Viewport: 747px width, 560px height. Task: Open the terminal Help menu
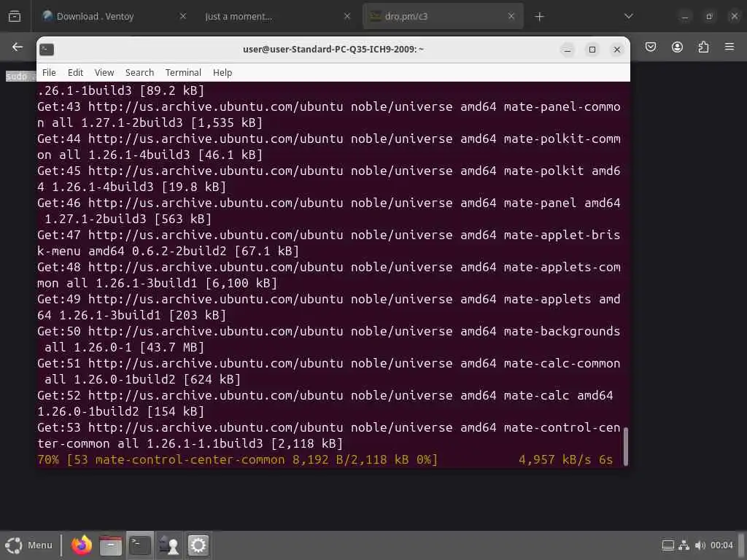[x=222, y=72]
